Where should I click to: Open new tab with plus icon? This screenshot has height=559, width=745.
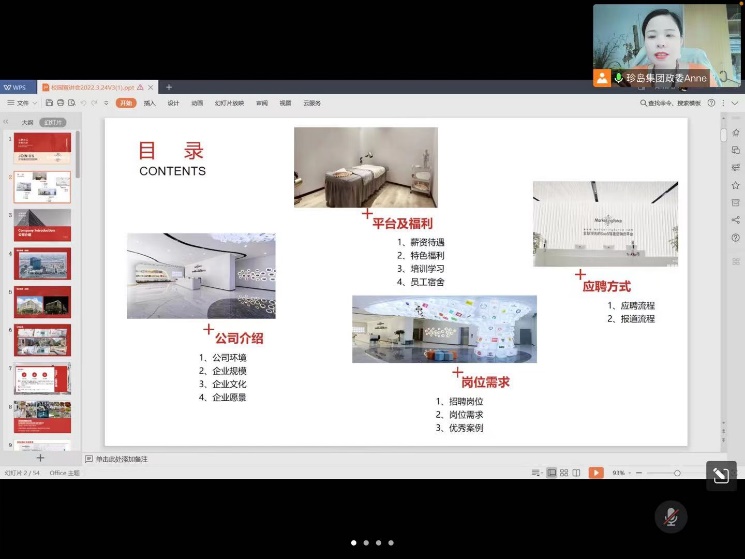pyautogui.click(x=169, y=87)
